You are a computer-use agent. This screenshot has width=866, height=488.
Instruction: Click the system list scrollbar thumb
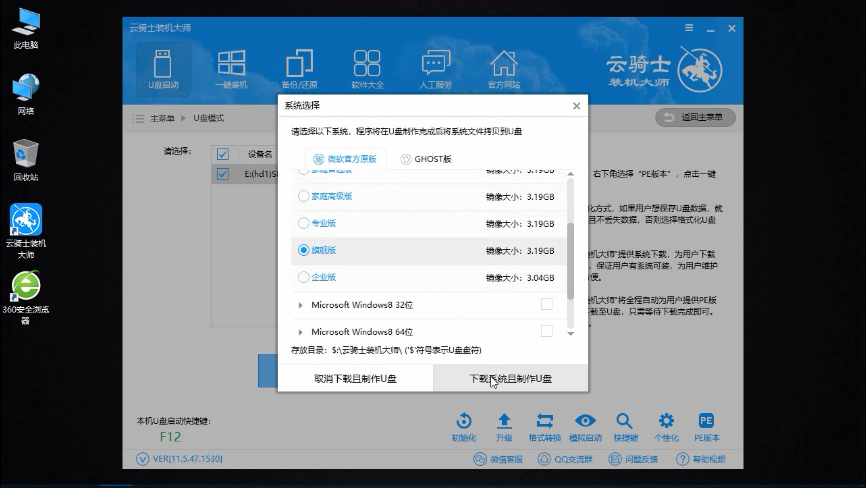tap(571, 261)
